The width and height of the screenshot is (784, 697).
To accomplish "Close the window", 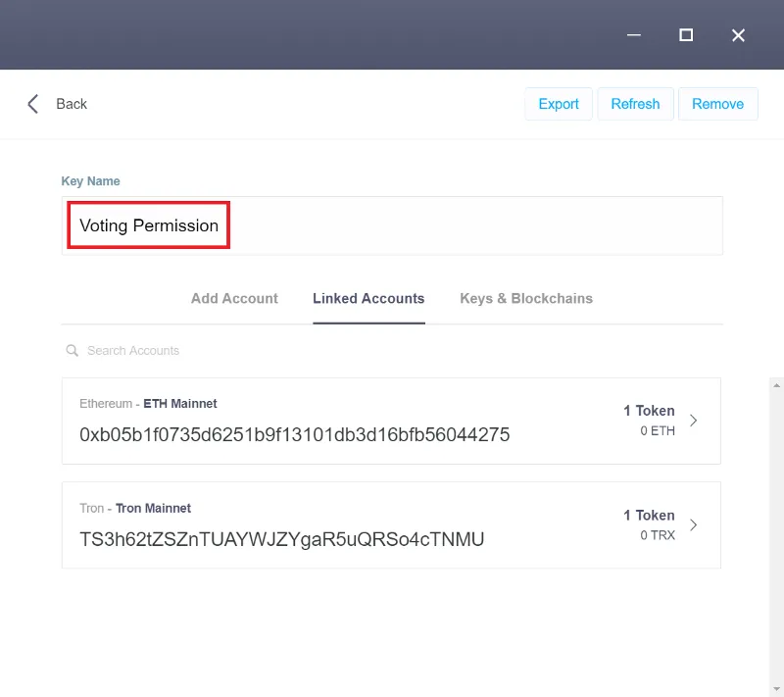I will 738,35.
